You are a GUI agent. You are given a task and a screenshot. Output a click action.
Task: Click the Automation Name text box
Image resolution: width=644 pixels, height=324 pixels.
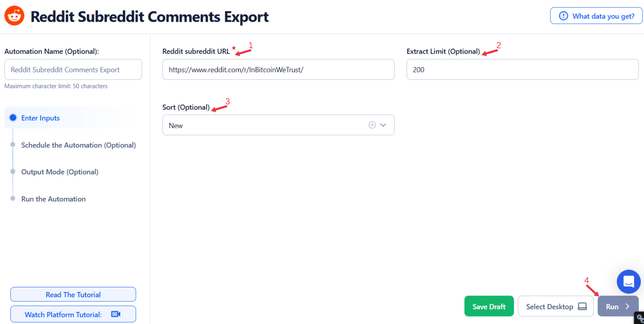point(73,70)
